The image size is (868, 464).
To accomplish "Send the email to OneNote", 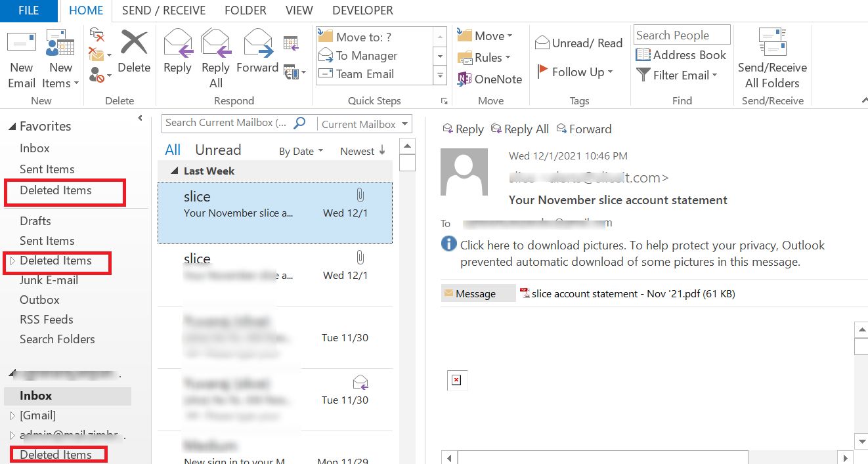I will [490, 79].
